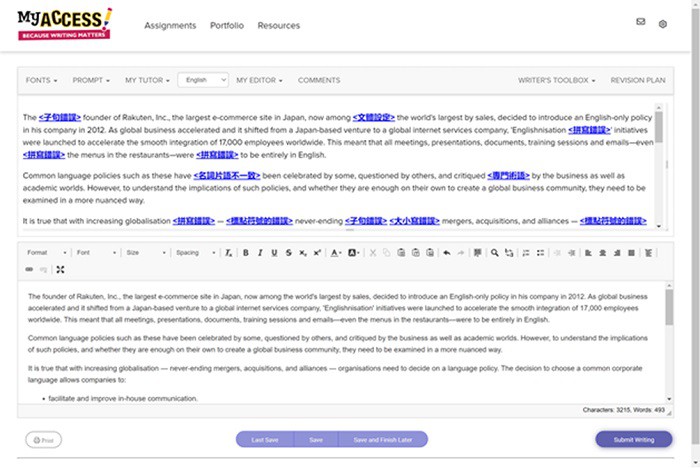Image resolution: width=700 pixels, height=468 pixels.
Task: Open the settings gear icon
Action: (662, 23)
